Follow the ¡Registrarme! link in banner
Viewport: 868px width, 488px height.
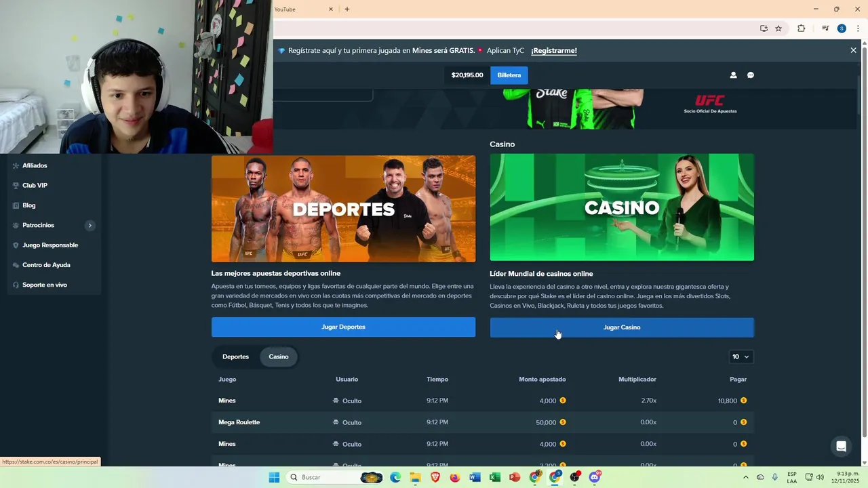(554, 50)
